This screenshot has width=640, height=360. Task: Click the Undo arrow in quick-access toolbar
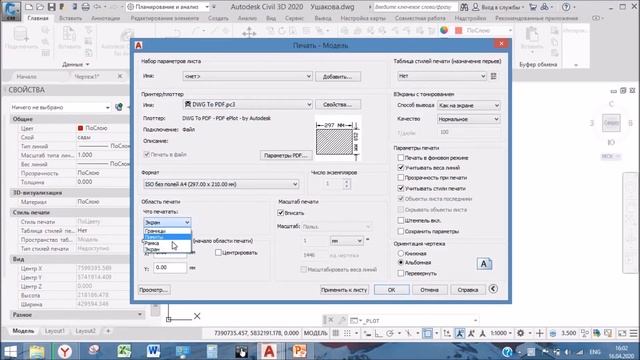[x=97, y=7]
